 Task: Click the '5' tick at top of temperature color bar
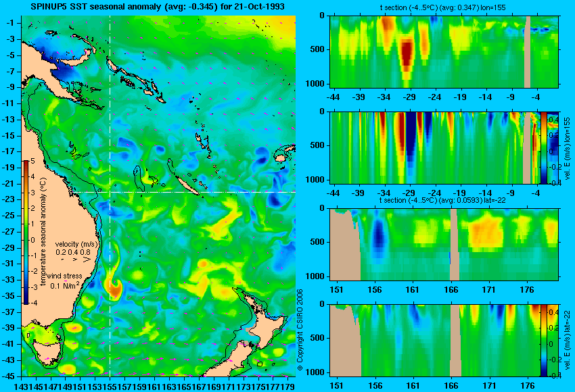click(x=32, y=161)
